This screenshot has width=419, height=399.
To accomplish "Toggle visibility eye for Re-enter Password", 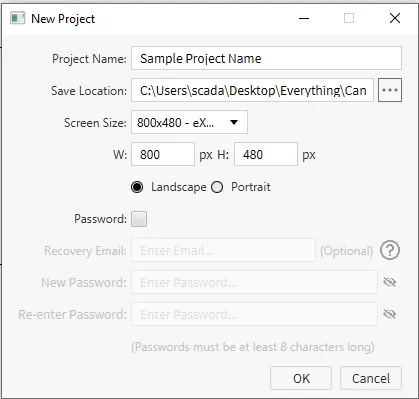I will point(389,314).
